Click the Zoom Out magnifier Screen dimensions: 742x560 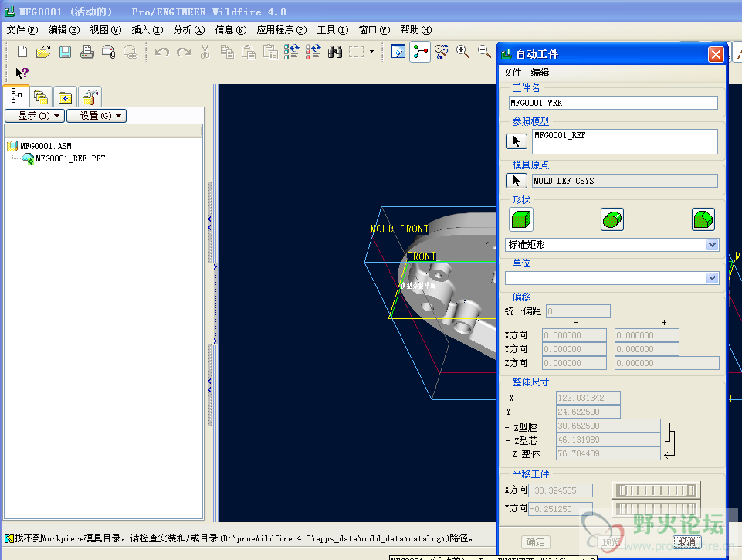pyautogui.click(x=484, y=52)
